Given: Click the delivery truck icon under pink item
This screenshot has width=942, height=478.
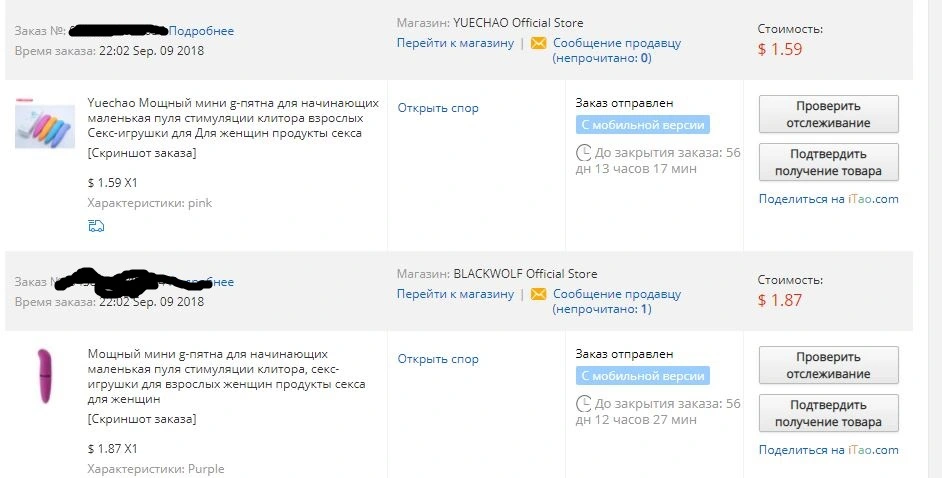Looking at the screenshot, I should [x=96, y=226].
